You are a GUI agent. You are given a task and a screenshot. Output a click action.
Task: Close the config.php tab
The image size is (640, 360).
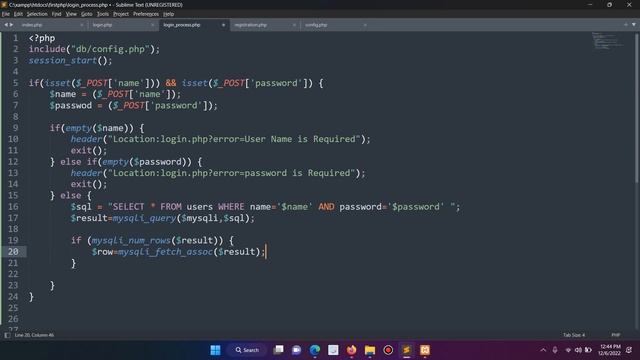click(x=365, y=25)
